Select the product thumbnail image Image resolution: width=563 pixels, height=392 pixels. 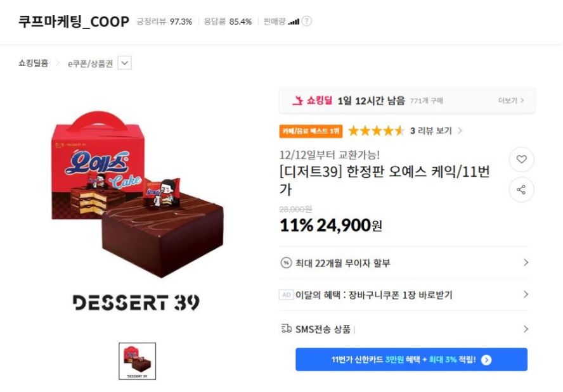click(137, 361)
